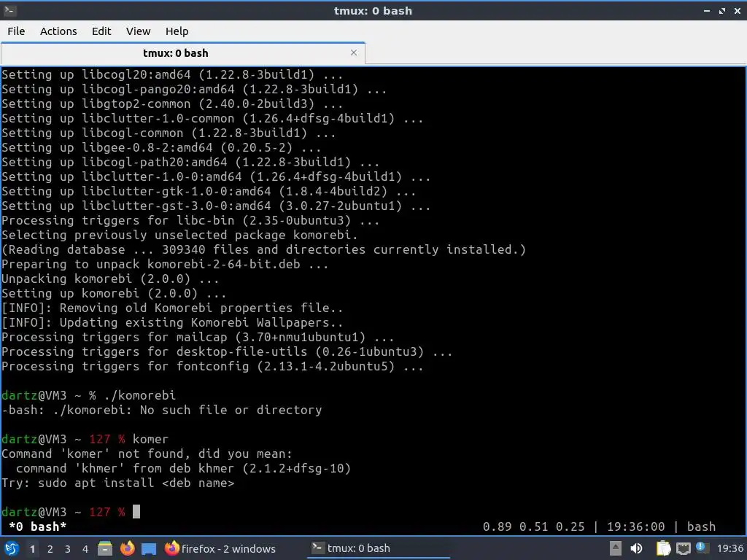Click the './komorebi' command text
Screen dimensions: 747x560
pyautogui.click(x=139, y=395)
